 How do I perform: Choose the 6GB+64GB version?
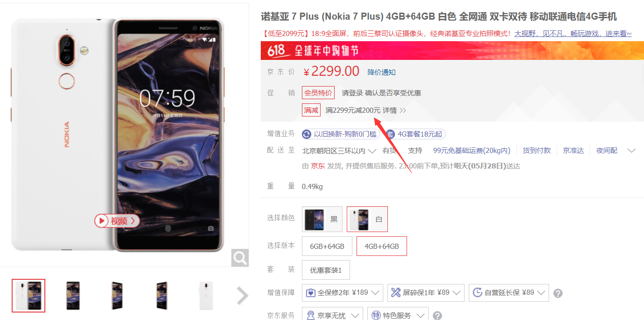click(x=327, y=246)
